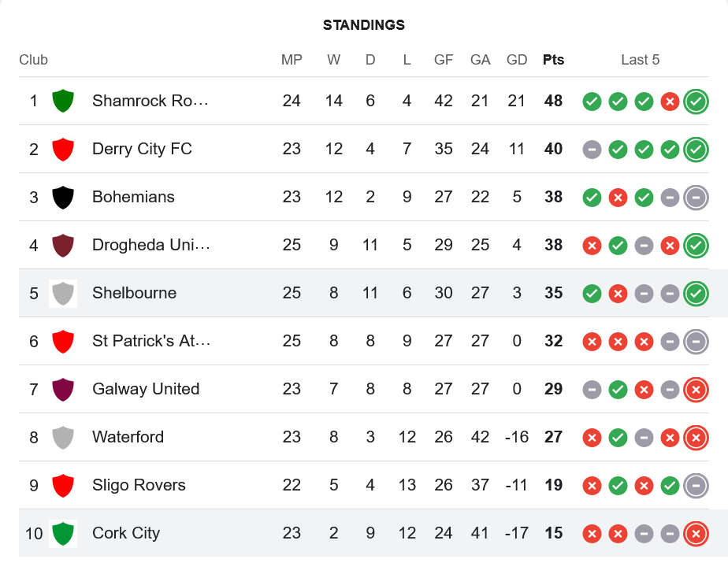Click Shelbourne grey shield crest

(x=63, y=293)
